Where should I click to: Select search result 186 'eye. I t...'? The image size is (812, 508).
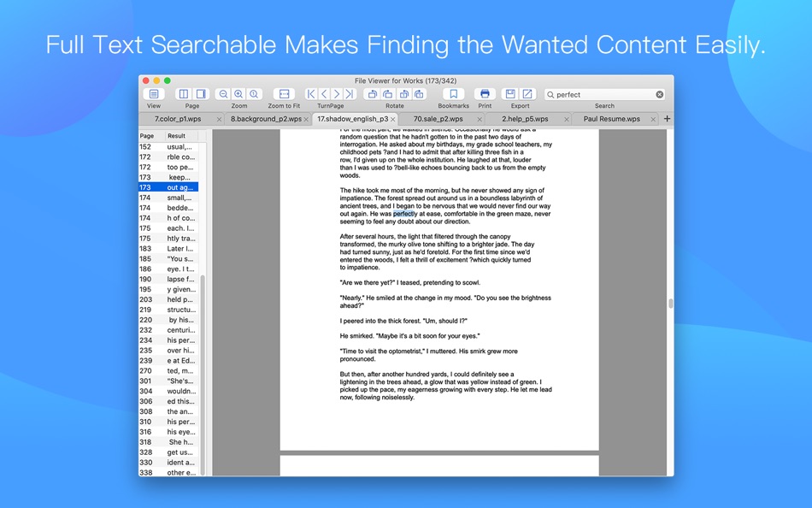[168, 269]
